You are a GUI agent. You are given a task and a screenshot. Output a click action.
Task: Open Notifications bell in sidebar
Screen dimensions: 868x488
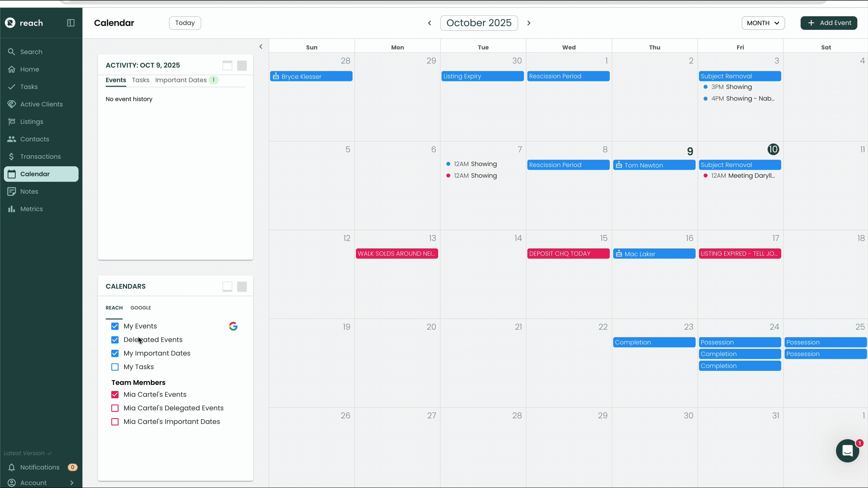11,467
